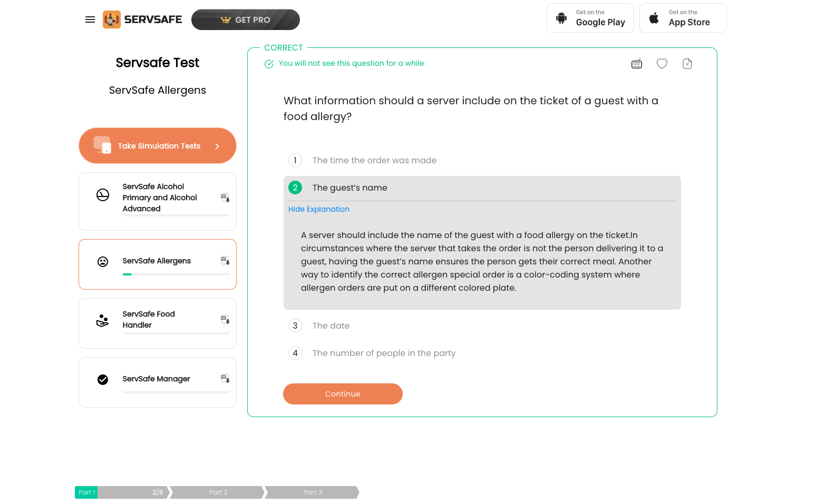
Task: Open the keyboard shortcuts icon
Action: pyautogui.click(x=637, y=64)
